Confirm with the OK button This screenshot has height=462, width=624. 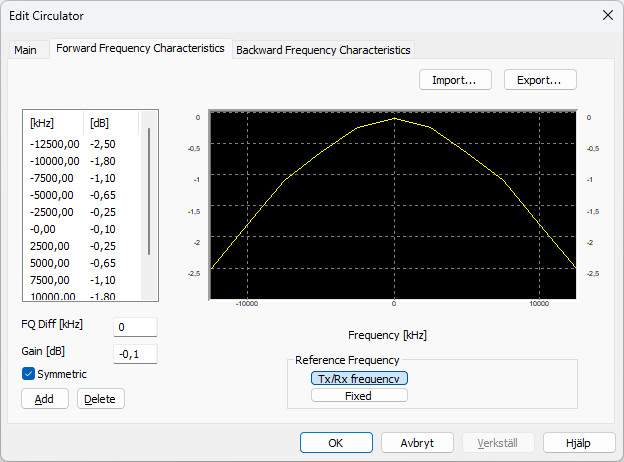click(x=336, y=442)
